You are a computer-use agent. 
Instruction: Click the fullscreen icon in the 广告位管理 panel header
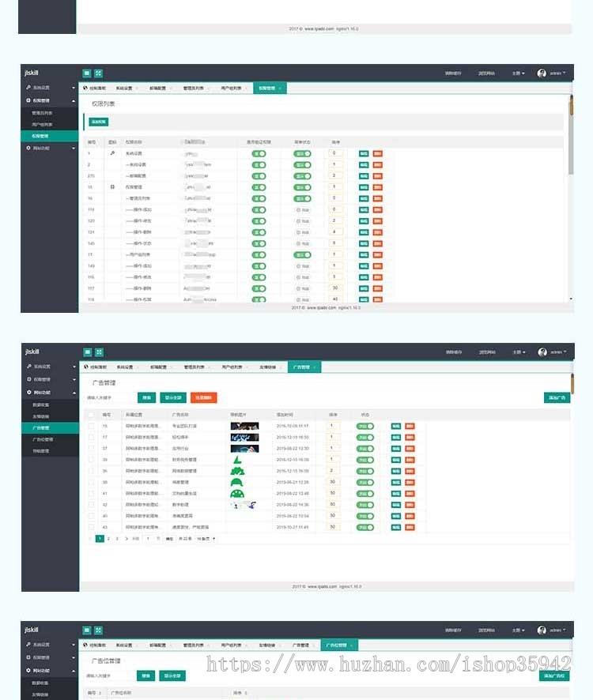click(98, 630)
